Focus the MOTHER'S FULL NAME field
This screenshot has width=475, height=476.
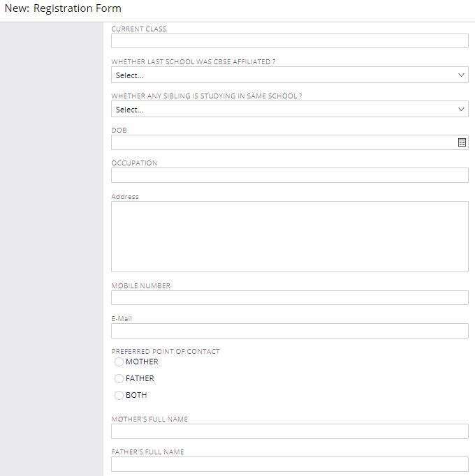pos(290,431)
